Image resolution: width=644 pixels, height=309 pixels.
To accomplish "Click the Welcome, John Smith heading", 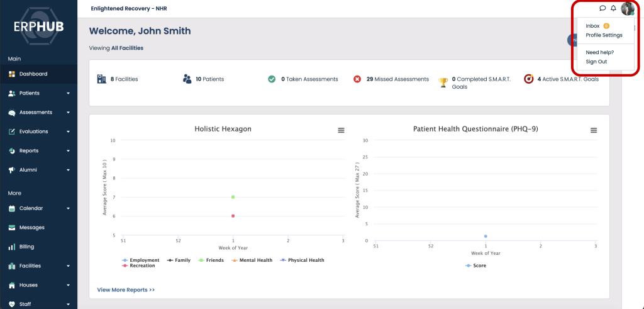I will click(x=140, y=31).
